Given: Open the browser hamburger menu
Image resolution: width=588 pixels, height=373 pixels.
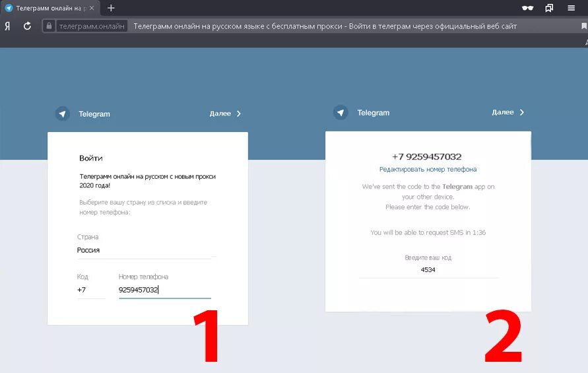Looking at the screenshot, I should pos(571,8).
